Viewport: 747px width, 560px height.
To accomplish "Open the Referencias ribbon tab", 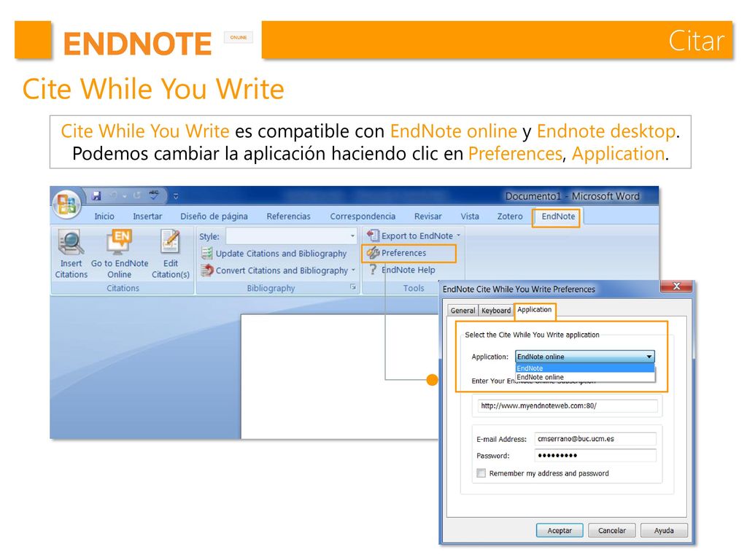I will (289, 216).
